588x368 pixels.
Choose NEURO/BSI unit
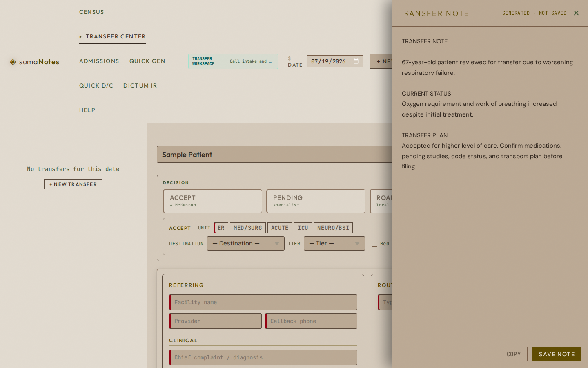pos(333,228)
